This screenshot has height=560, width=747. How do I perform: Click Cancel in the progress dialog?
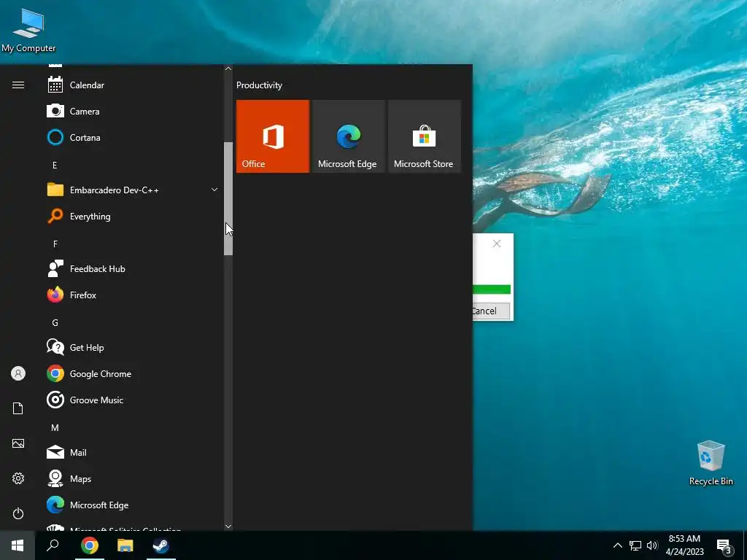click(x=491, y=311)
